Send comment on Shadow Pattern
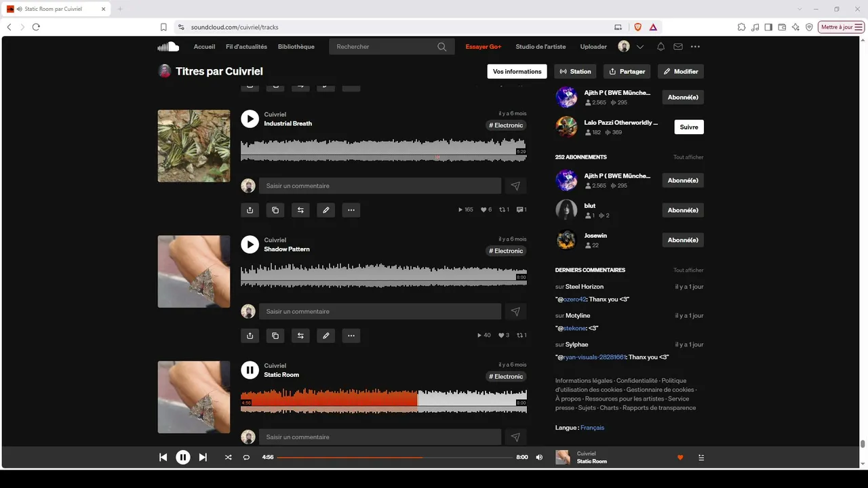Viewport: 868px width, 488px height. pos(515,311)
